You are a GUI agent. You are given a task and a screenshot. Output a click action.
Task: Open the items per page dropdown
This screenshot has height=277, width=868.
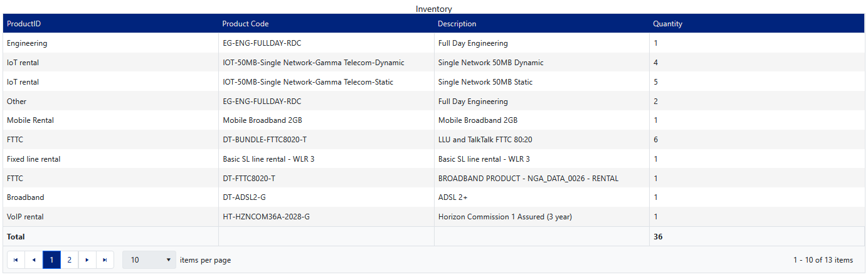click(x=149, y=260)
